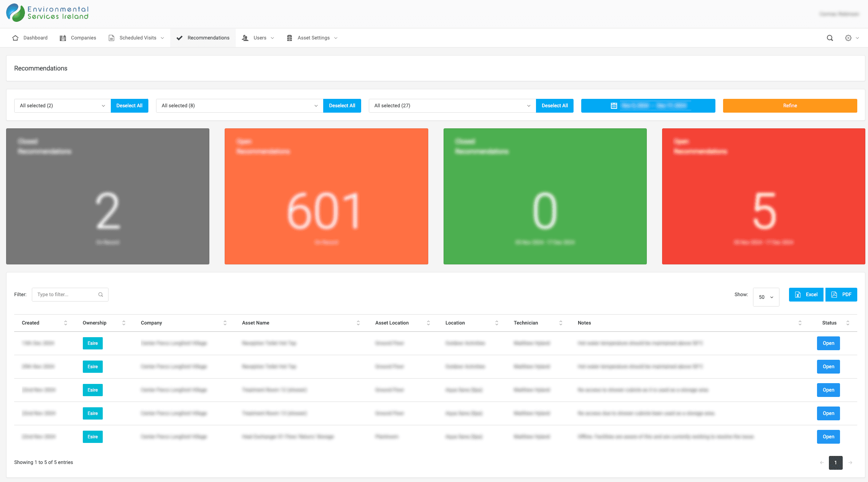The height and width of the screenshot is (482, 868).
Task: Focus the 'Type to filter...' input
Action: [x=70, y=295]
